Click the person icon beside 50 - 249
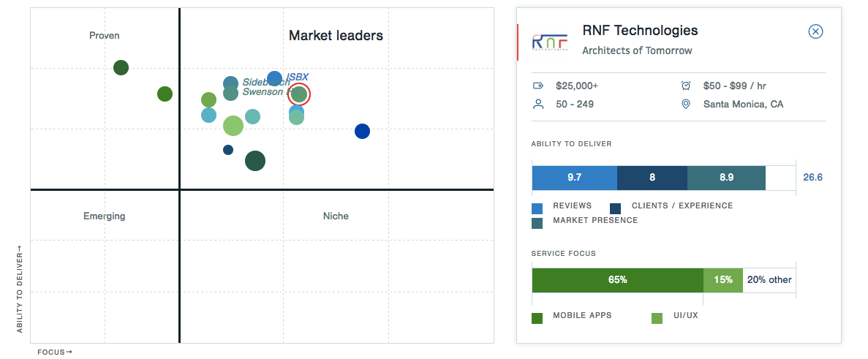The image size is (868, 359). click(537, 104)
